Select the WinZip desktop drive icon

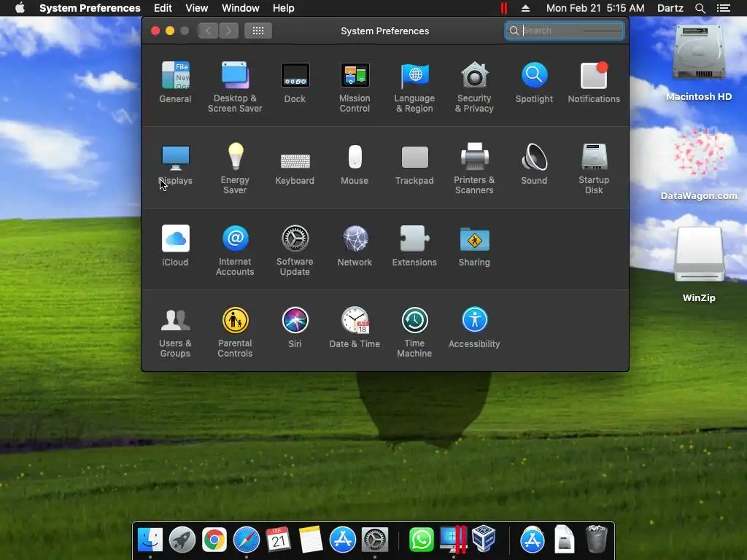[699, 264]
